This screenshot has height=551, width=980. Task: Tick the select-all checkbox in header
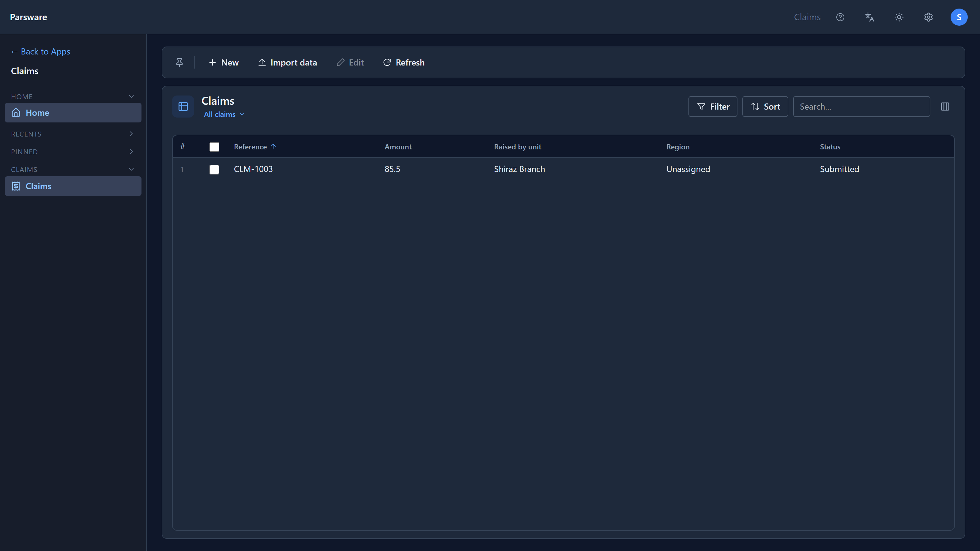pos(214,147)
